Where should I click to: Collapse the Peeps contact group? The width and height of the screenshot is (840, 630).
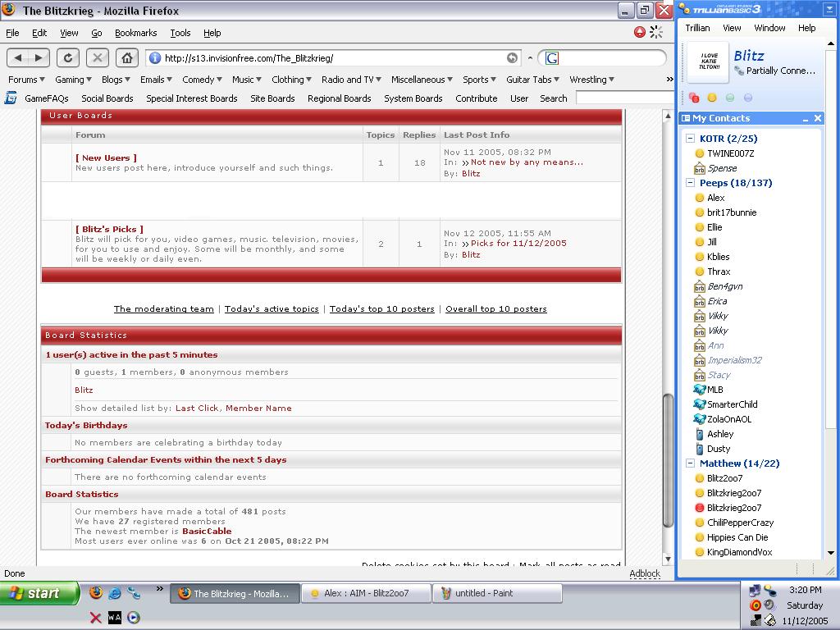691,183
